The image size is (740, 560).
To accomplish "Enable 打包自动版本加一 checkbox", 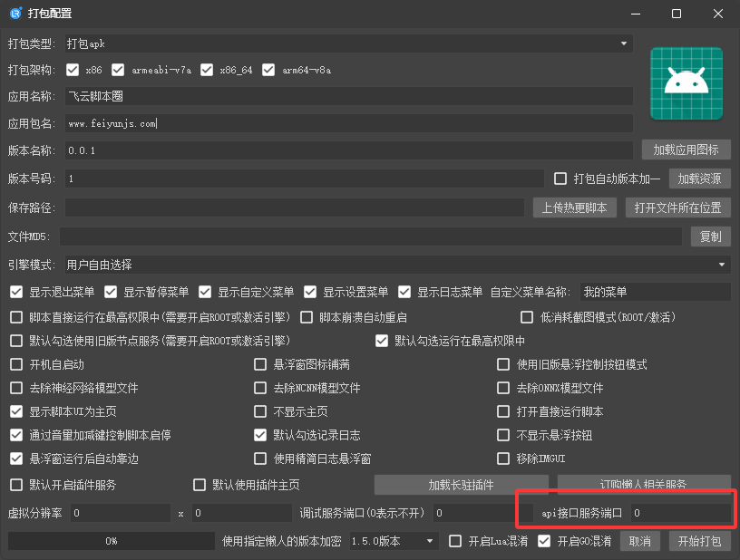I will click(560, 179).
